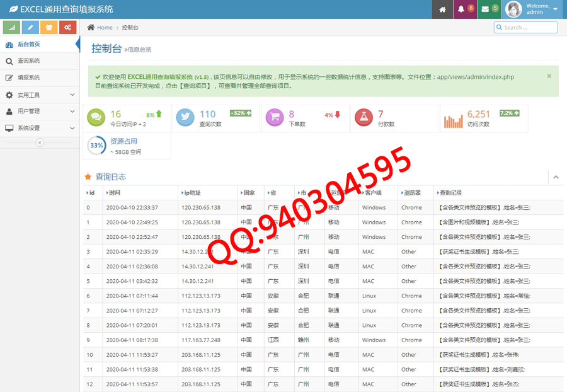
Task: Expand the 用户管理 sidebar menu
Action: 39,111
